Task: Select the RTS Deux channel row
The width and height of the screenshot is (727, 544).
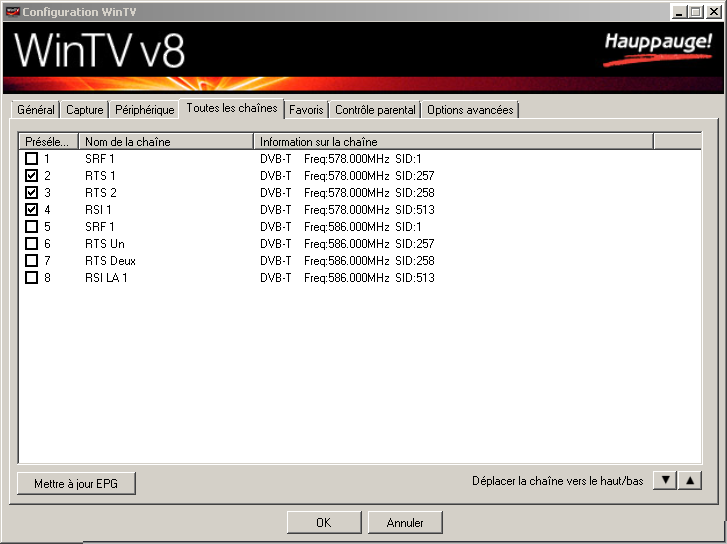Action: (x=110, y=261)
